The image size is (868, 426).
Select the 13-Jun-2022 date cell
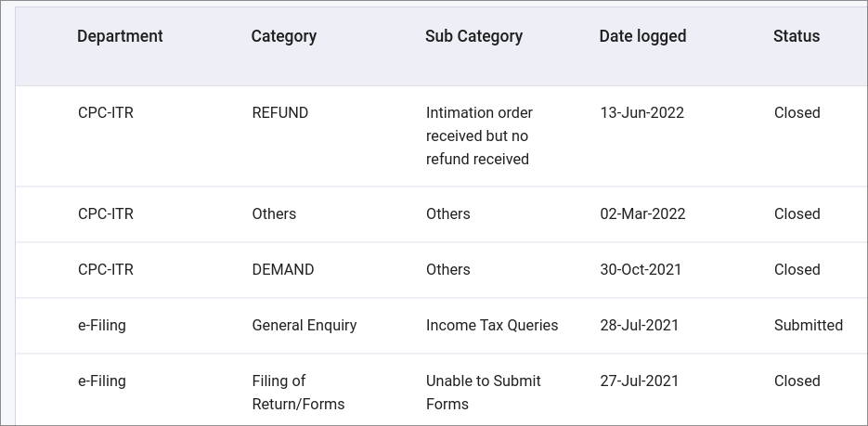[x=642, y=113]
